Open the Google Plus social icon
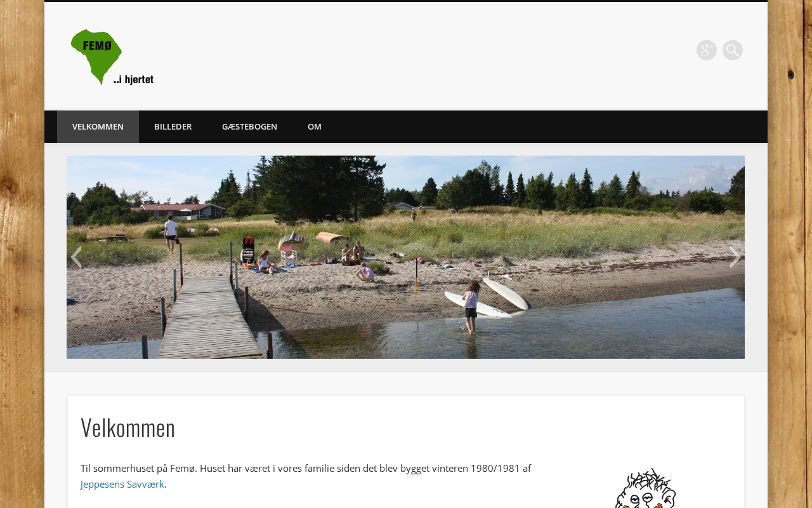 point(706,50)
